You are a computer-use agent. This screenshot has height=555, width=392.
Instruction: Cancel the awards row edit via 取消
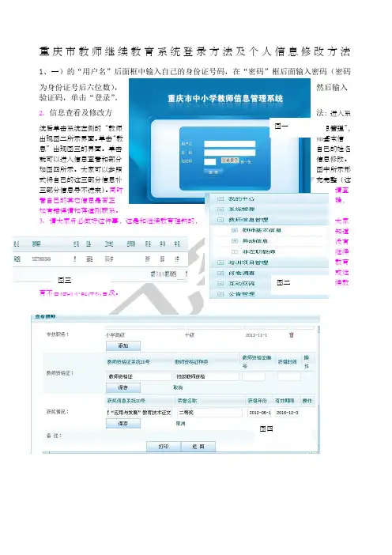(180, 423)
